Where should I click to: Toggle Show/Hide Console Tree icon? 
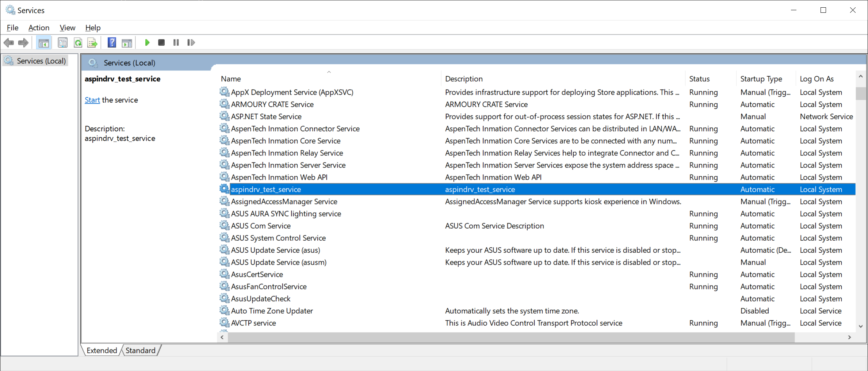[x=44, y=43]
